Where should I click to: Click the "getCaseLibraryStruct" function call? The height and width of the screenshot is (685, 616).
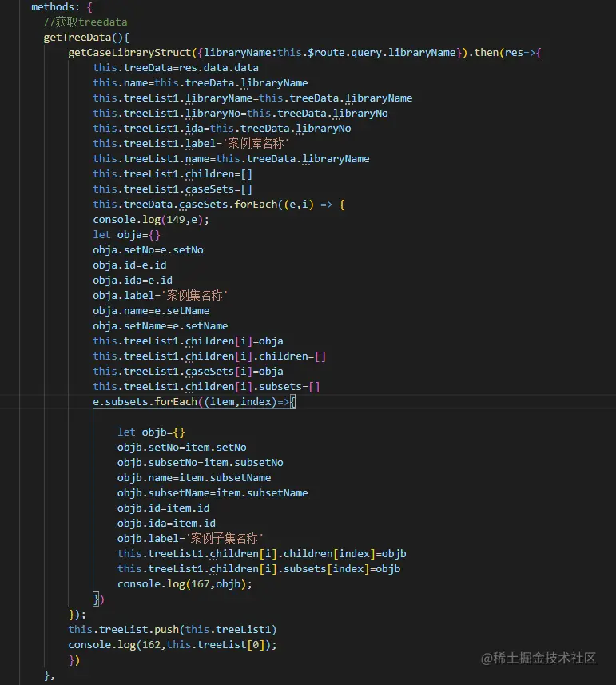129,53
